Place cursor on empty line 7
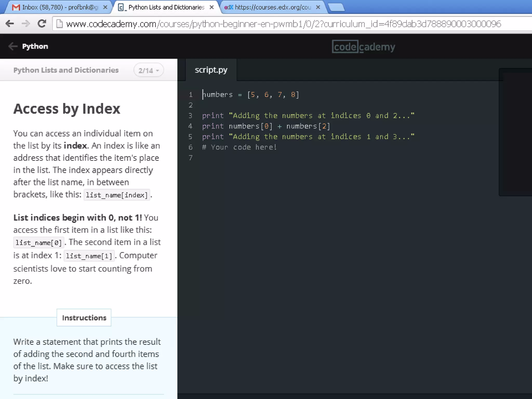532x399 pixels. 338,158
